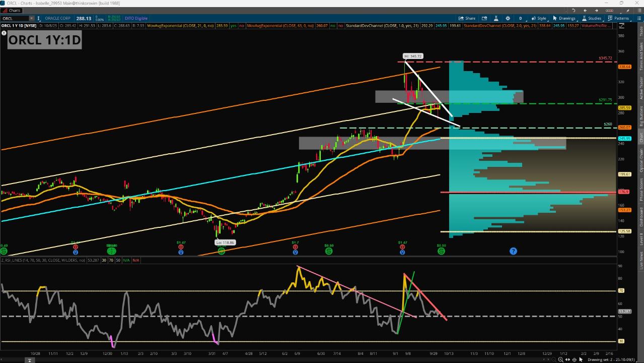This screenshot has width=644, height=363.
Task: Toggle the Option Chain side panel
Action: point(640,160)
